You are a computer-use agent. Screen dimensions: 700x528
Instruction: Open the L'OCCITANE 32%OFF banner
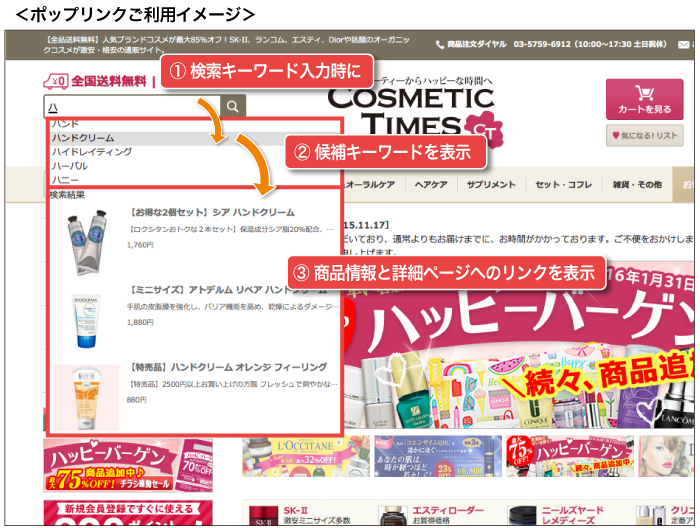pos(306,456)
